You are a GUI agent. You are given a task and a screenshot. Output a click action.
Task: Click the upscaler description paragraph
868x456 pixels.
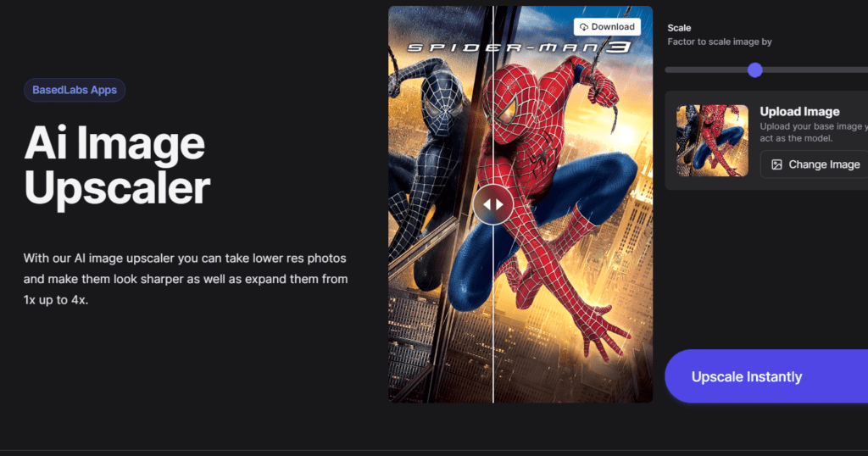[x=186, y=279]
